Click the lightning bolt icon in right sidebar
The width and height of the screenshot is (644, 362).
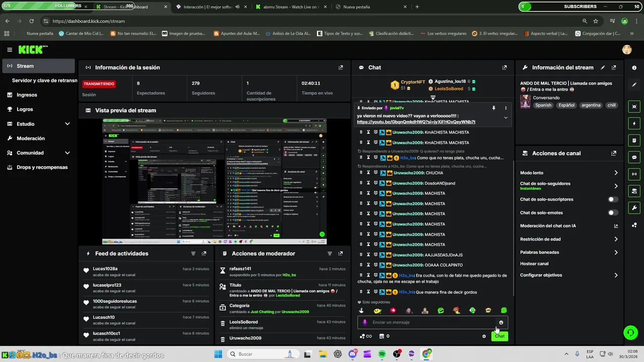634,124
